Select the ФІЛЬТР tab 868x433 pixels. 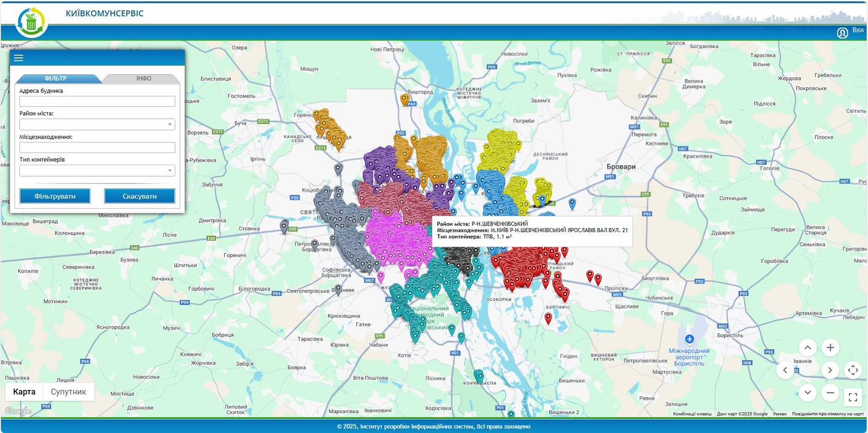pos(55,79)
